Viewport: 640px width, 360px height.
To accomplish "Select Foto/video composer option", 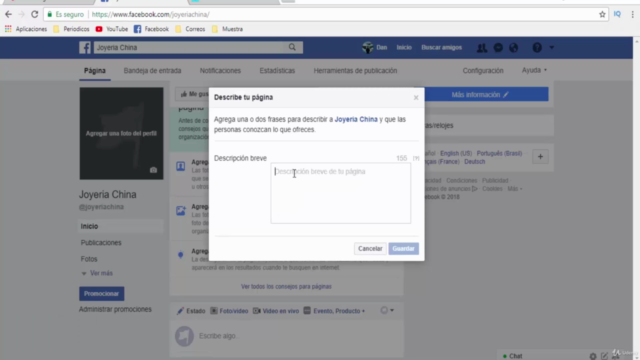I will click(x=229, y=311).
